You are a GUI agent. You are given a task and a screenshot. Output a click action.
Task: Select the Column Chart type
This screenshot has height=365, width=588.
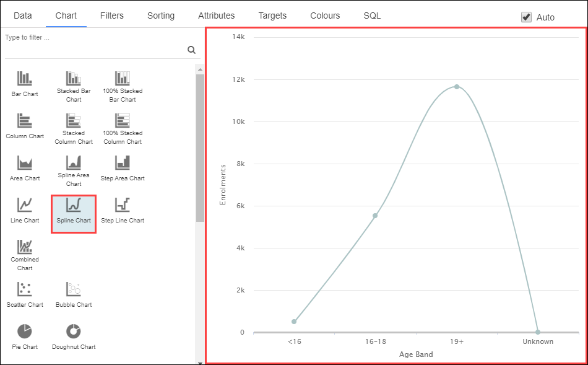tap(24, 123)
